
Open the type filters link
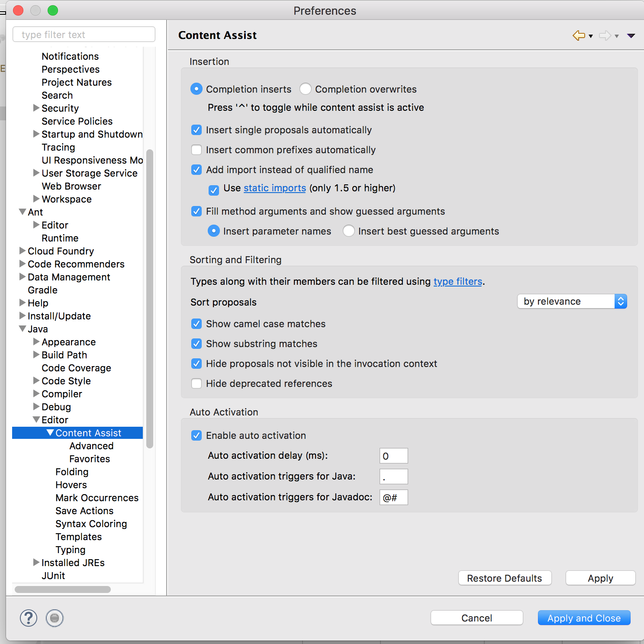(x=458, y=281)
